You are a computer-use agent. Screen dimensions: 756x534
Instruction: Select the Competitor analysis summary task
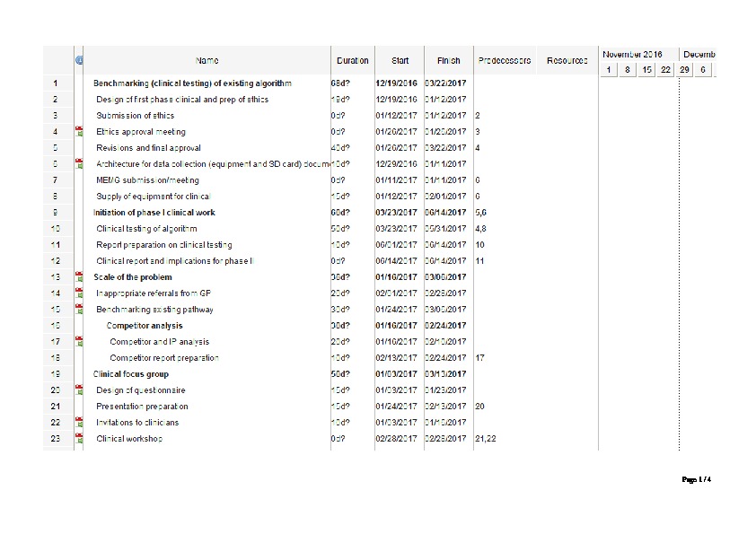point(145,326)
